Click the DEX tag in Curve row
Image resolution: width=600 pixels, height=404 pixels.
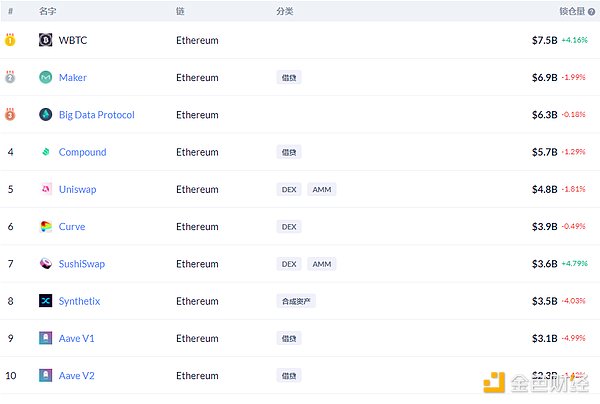tap(289, 227)
